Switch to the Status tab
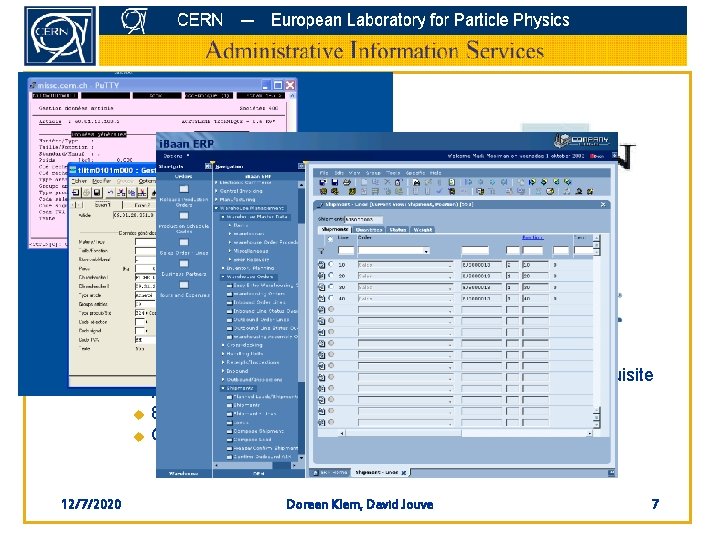This screenshot has height=540, width=720. click(x=398, y=230)
